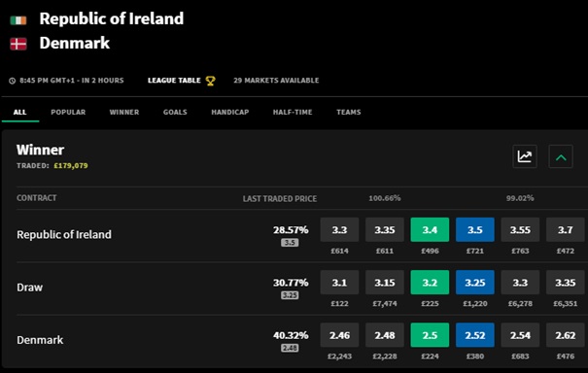Switch to the Goals tab
Screen dimensions: 588x373
click(175, 112)
